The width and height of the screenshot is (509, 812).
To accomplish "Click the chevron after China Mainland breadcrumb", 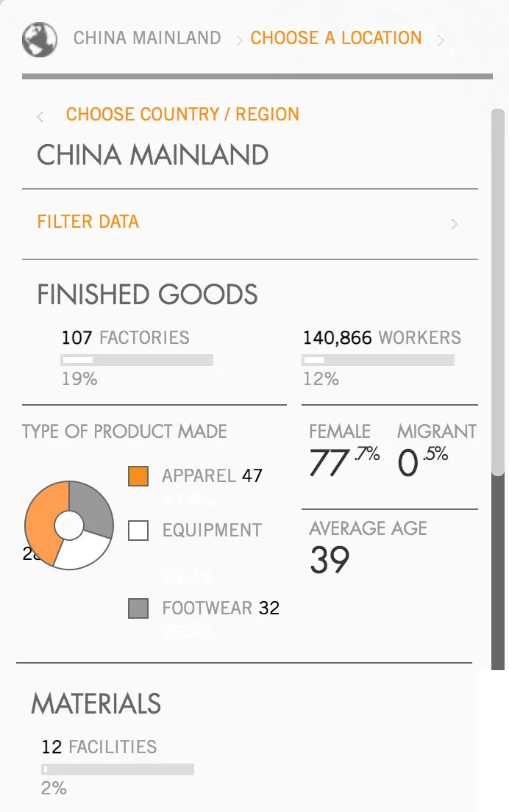I will [x=239, y=41].
